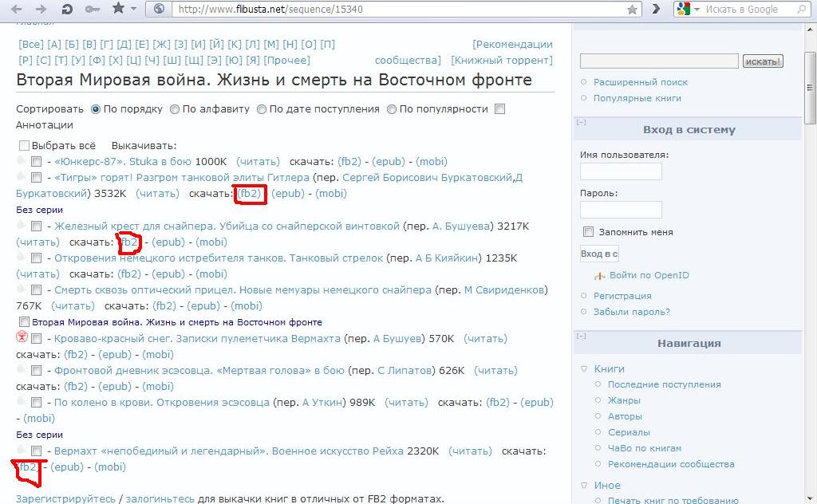Click the scrollbar down arrow

(810, 498)
